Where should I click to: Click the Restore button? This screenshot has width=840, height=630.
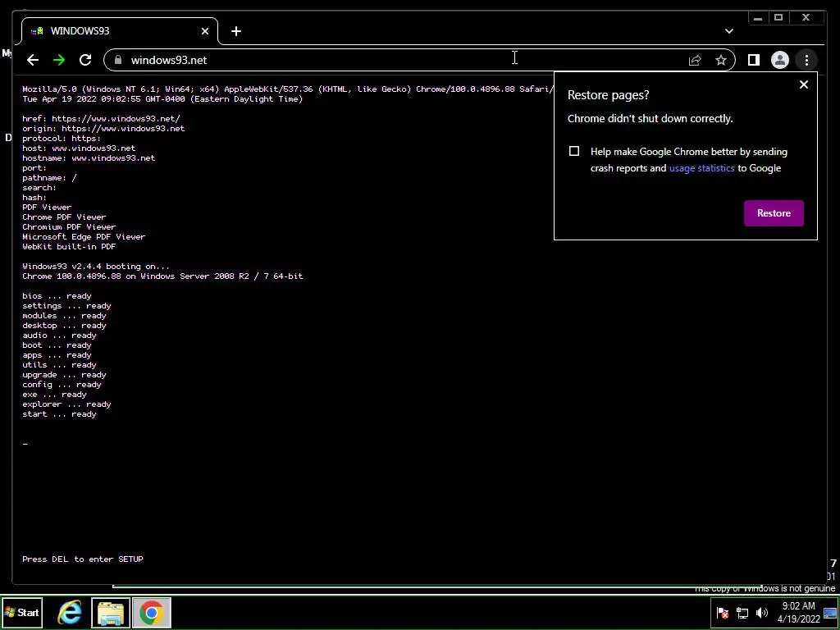[774, 213]
